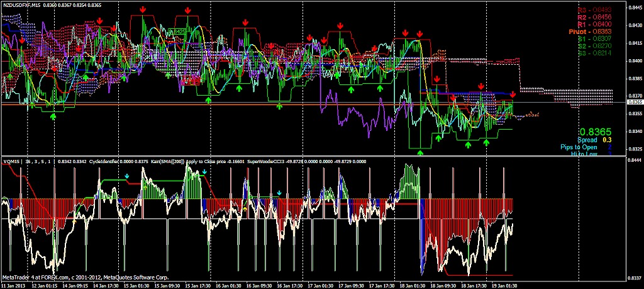Viewport: 644px width, 289px height.
Task: Click the SuperWoodieCCI3 indicator label
Action: (x=265, y=162)
